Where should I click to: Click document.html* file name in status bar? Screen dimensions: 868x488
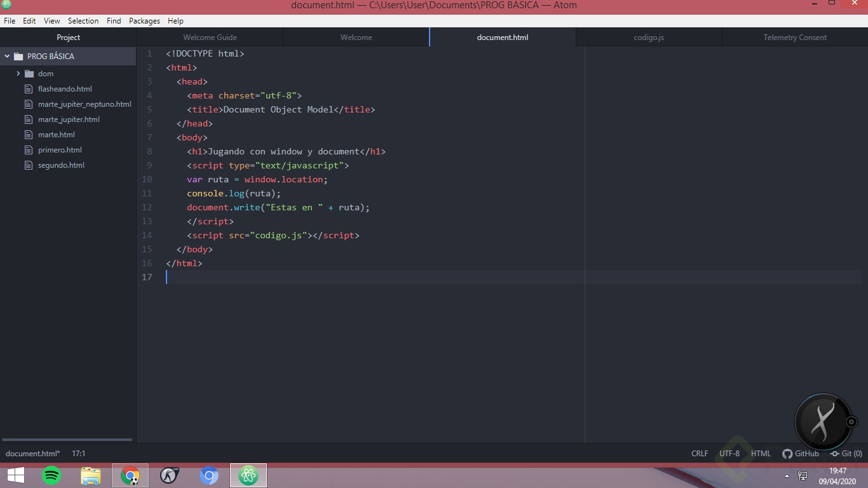33,454
